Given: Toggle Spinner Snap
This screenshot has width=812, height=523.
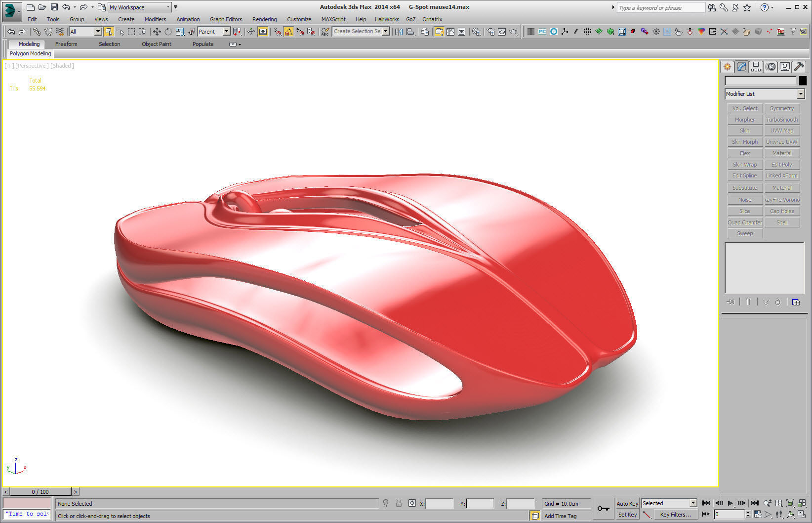Looking at the screenshot, I should [x=311, y=32].
